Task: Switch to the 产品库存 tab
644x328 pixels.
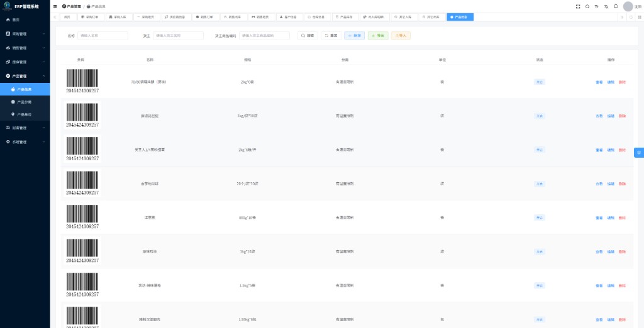Action: point(345,17)
